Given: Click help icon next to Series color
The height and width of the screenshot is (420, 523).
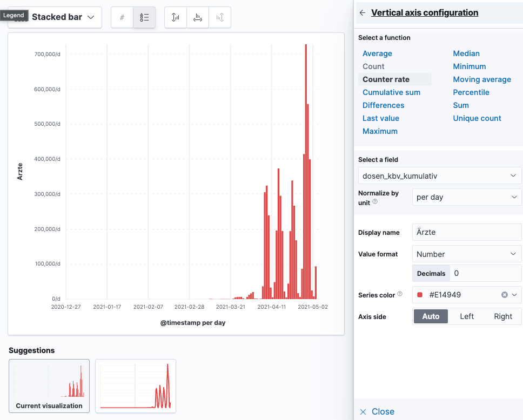Looking at the screenshot, I should (400, 294).
